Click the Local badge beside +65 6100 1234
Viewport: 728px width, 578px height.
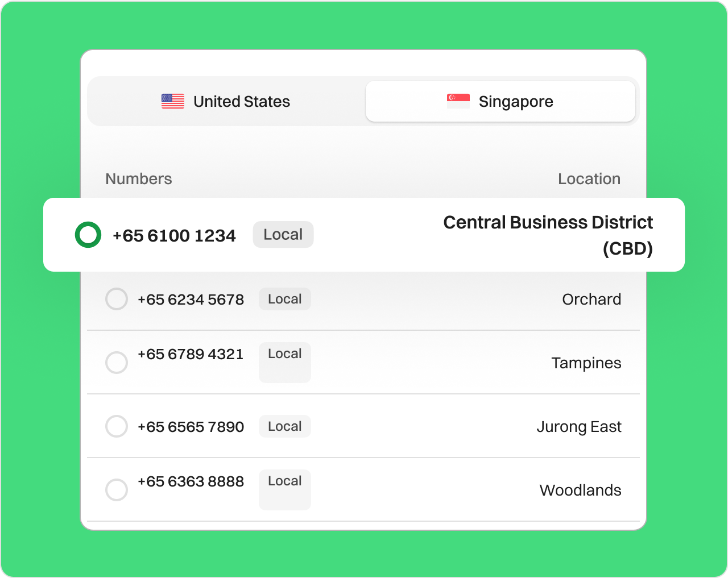283,235
